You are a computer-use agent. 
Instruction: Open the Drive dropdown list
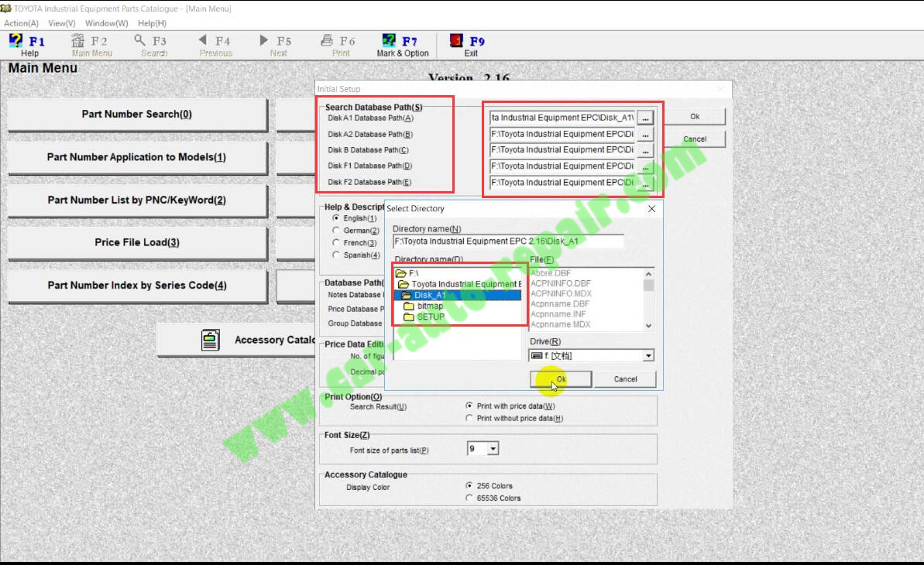[648, 356]
